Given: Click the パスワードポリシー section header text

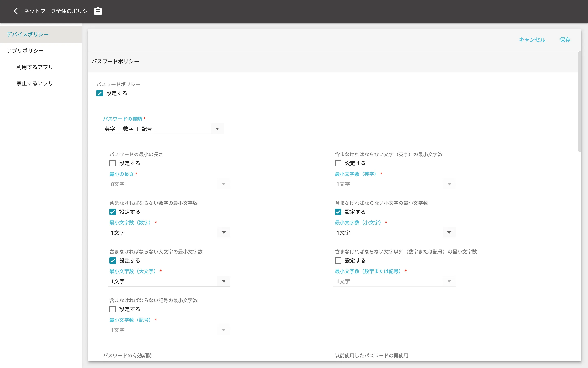Looking at the screenshot, I should [x=115, y=61].
